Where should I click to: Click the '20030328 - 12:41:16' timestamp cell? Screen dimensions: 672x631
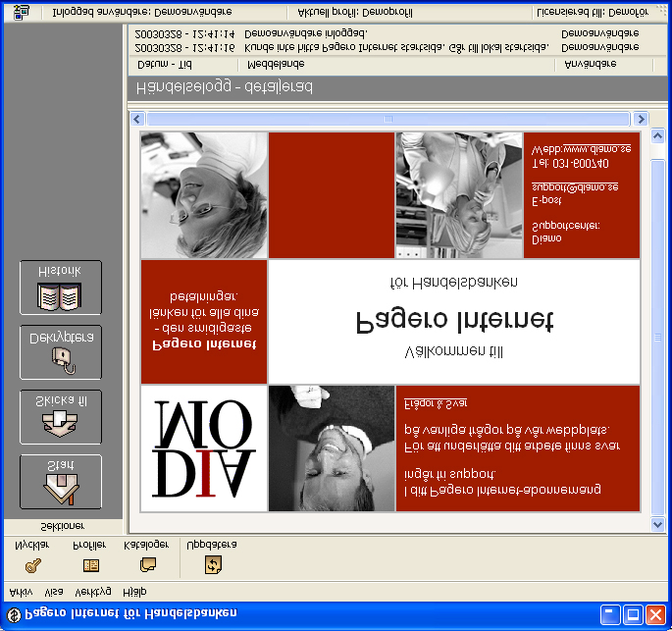click(x=184, y=47)
